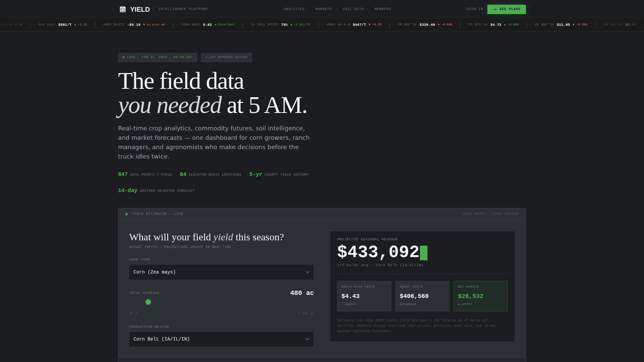The image size is (644, 362).
Task: Open the Soil Data nav item
Action: (353, 9)
